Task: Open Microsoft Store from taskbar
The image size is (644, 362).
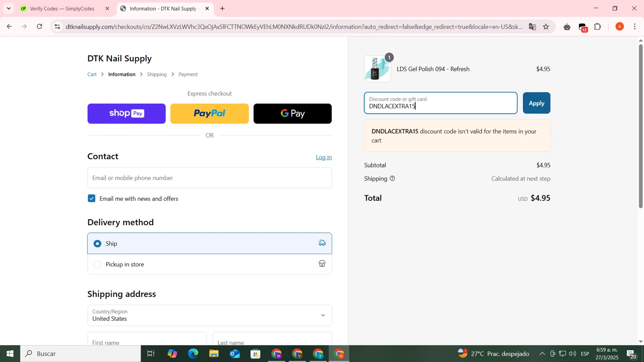Action: pyautogui.click(x=256, y=354)
